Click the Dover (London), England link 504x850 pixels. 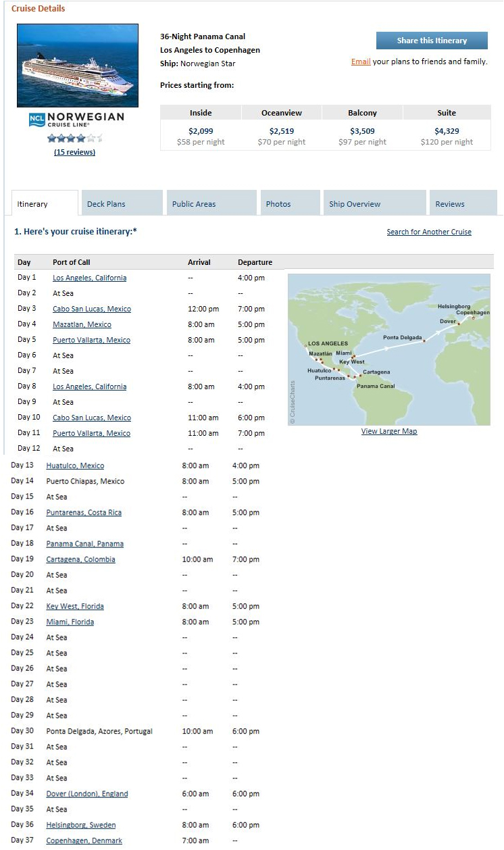87,794
